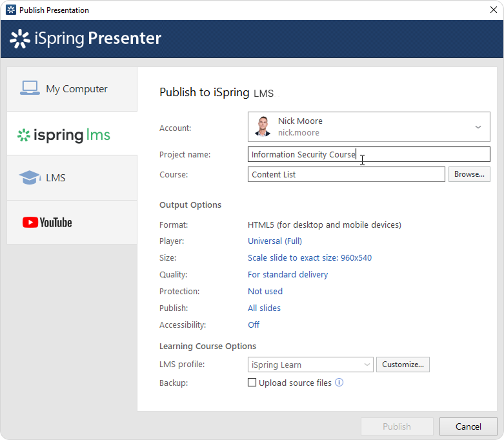Click the title bar application icon
This screenshot has height=440, width=504.
pos(10,10)
